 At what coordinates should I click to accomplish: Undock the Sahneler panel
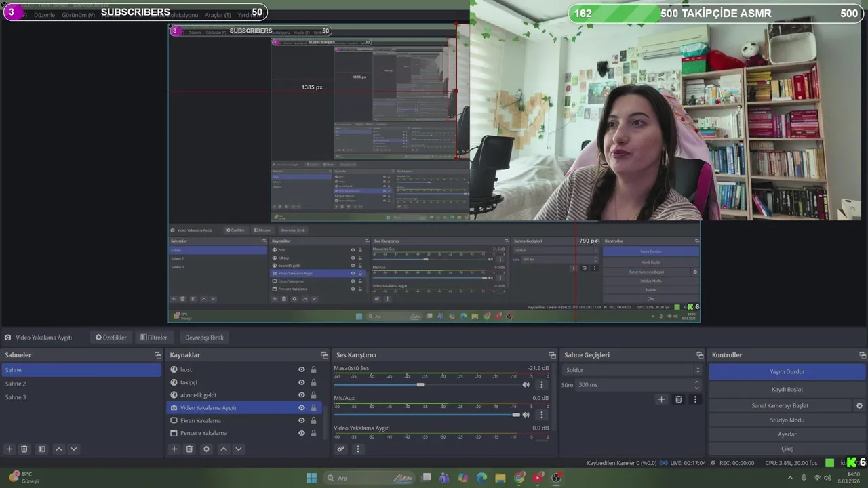[x=158, y=355]
